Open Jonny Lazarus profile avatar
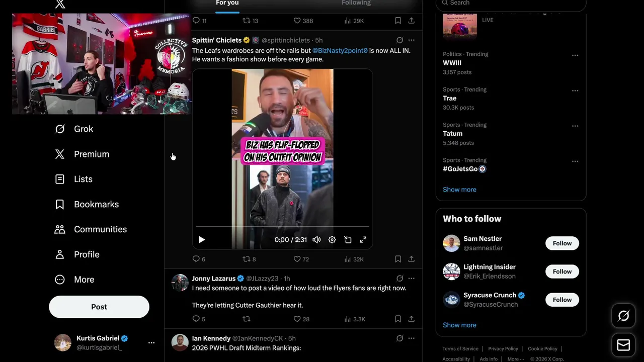Image resolution: width=644 pixels, height=362 pixels. pyautogui.click(x=180, y=283)
